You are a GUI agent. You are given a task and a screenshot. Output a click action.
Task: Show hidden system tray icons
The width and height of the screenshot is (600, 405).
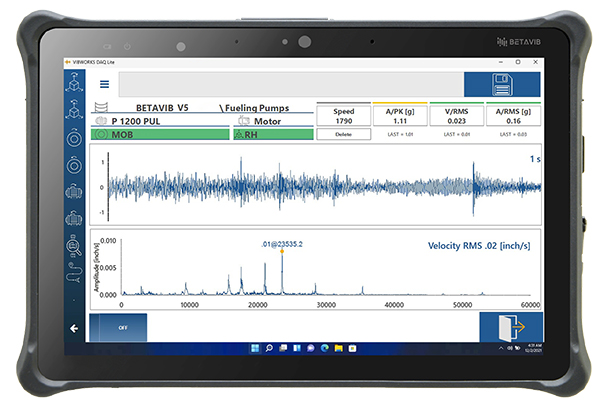coord(501,348)
